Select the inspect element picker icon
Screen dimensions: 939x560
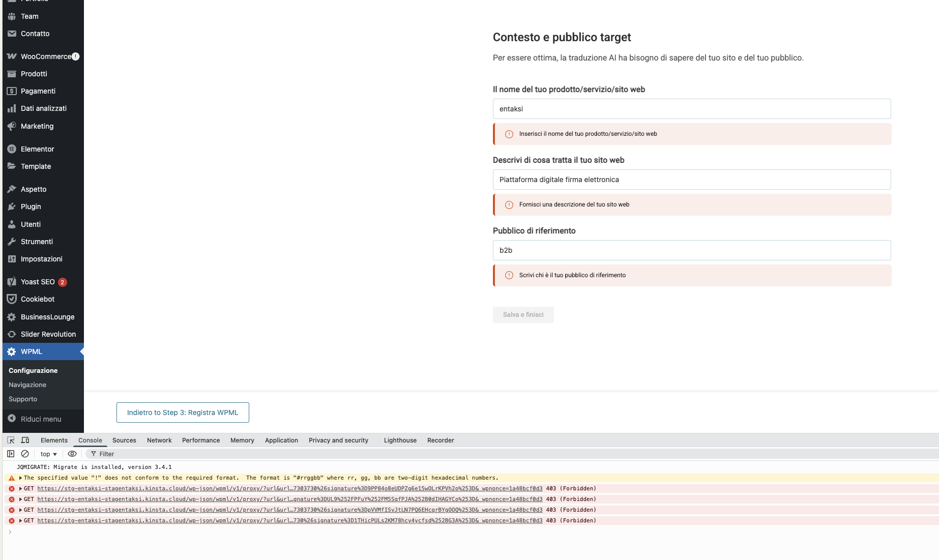pos(11,440)
